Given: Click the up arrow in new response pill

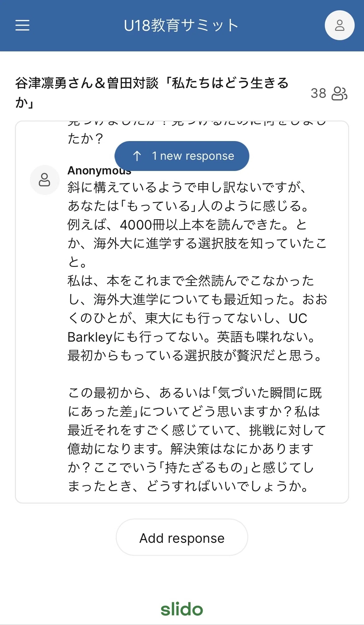Looking at the screenshot, I should [x=137, y=156].
